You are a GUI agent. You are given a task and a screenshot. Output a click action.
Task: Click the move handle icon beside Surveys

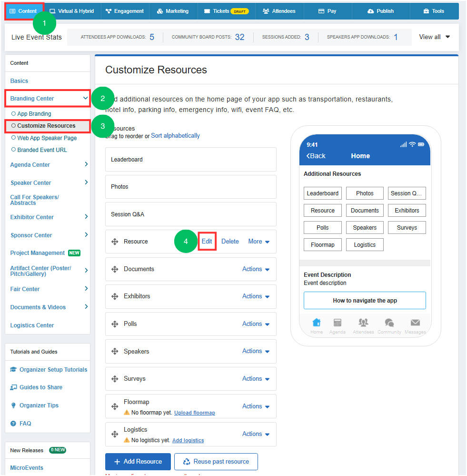pos(115,379)
